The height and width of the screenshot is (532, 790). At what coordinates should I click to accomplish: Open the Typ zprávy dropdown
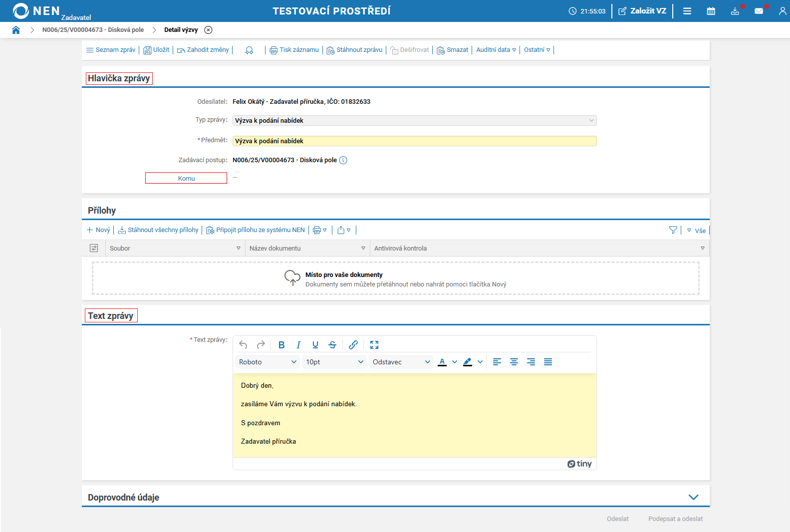[x=414, y=120]
